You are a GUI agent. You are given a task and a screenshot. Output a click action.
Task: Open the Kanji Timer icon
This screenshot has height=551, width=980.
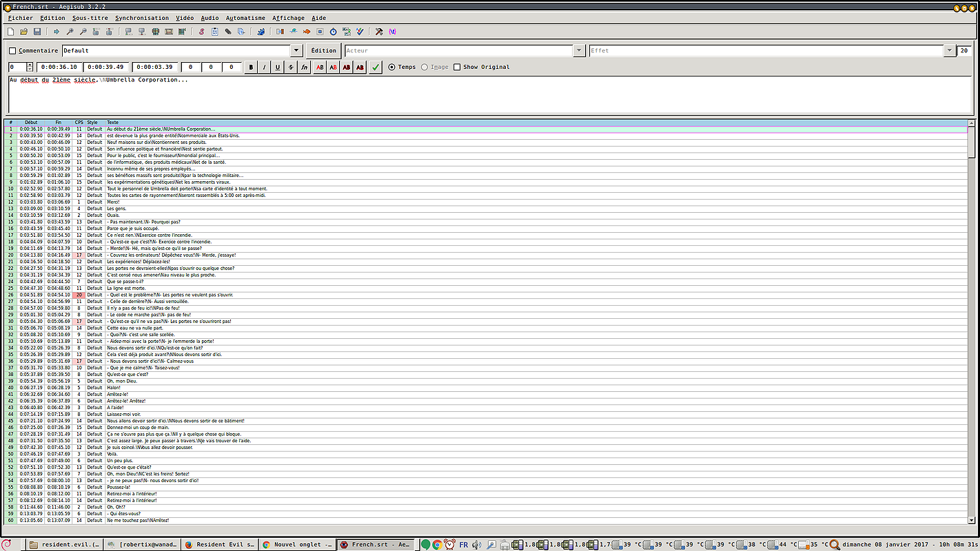[x=347, y=32]
